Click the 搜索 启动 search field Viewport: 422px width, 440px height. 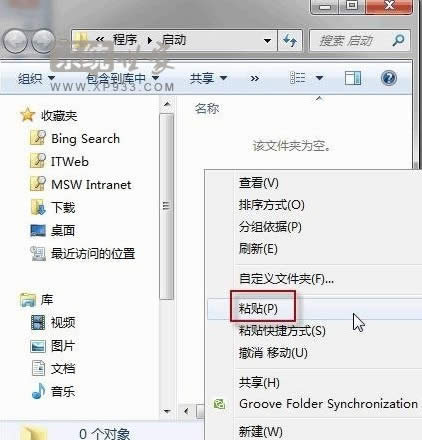(350, 41)
